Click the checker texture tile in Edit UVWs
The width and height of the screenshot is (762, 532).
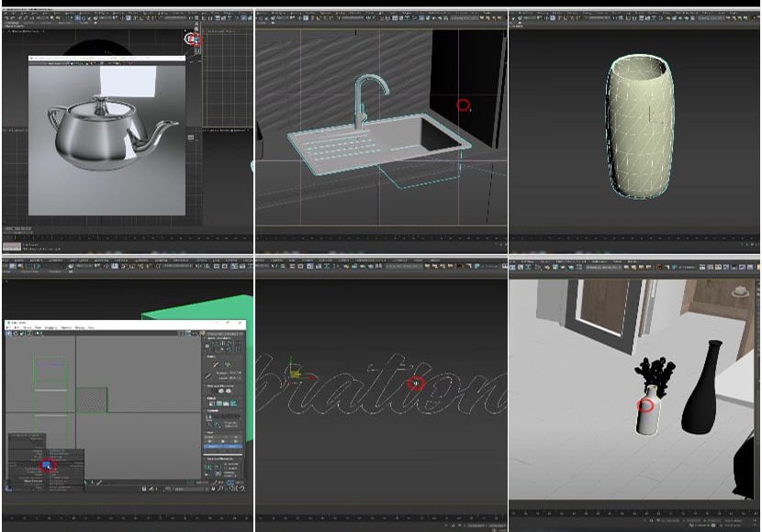coord(92,400)
